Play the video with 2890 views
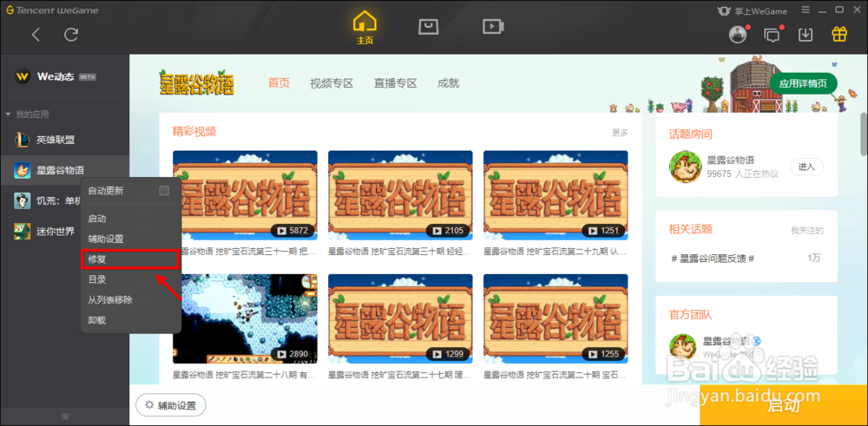 (x=246, y=318)
